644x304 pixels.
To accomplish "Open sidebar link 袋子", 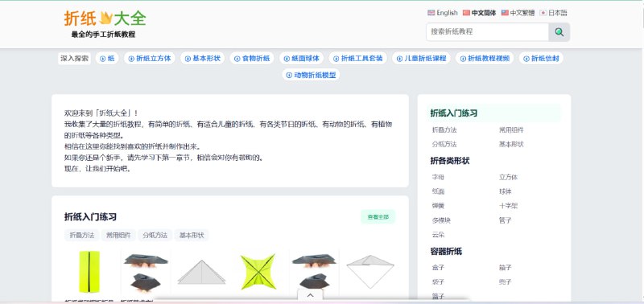I will click(438, 282).
